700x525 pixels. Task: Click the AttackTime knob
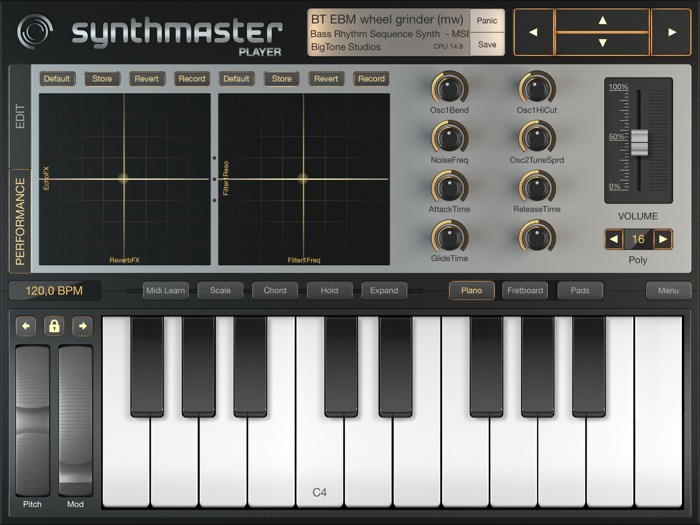(449, 187)
